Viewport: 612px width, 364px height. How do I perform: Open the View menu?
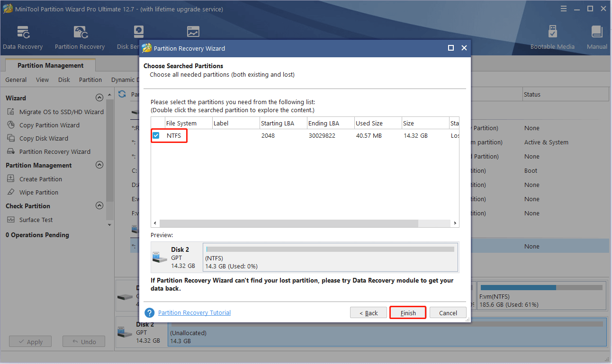42,80
